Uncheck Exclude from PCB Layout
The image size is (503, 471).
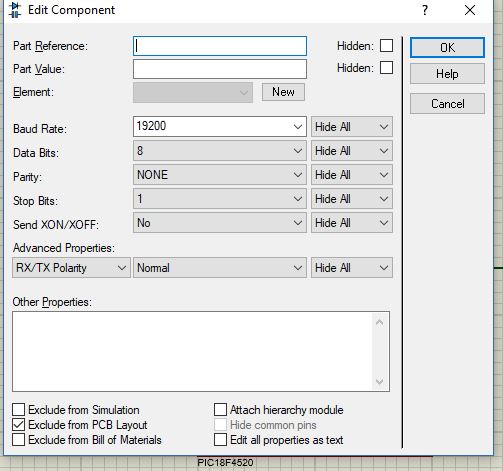point(19,425)
